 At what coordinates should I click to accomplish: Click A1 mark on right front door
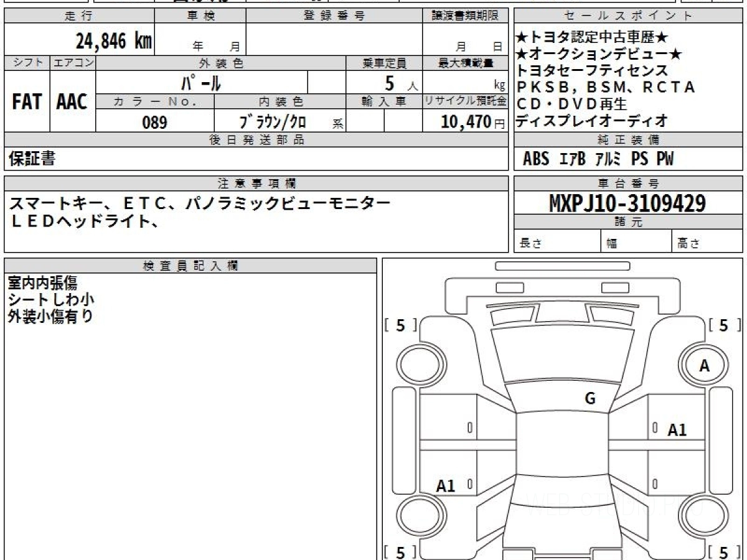click(x=677, y=430)
